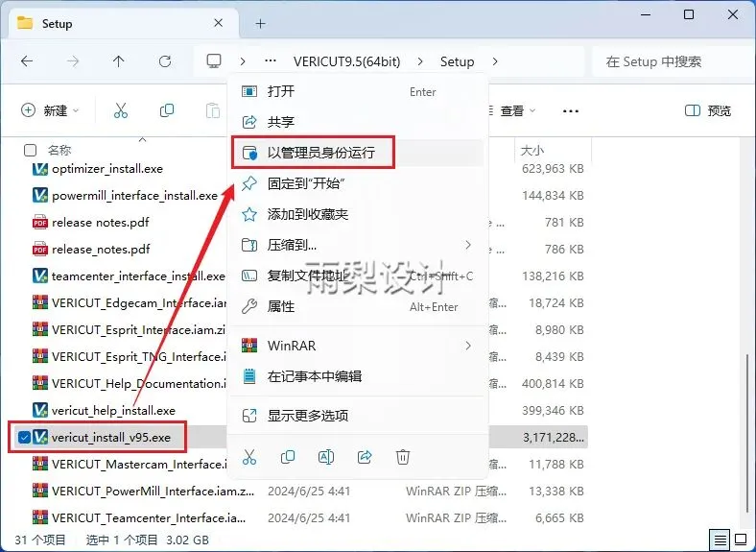Click the toolbar Paste icon
The height and width of the screenshot is (552, 756).
213,110
